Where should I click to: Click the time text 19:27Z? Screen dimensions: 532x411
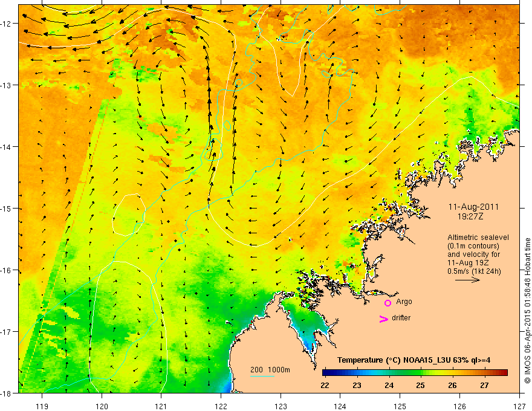(470, 216)
